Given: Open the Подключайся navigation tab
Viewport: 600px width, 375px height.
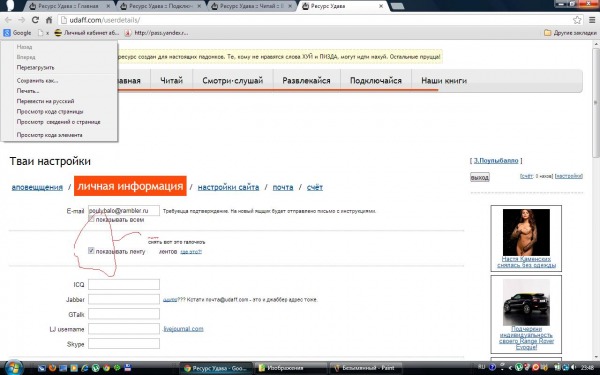Looking at the screenshot, I should pyautogui.click(x=376, y=81).
